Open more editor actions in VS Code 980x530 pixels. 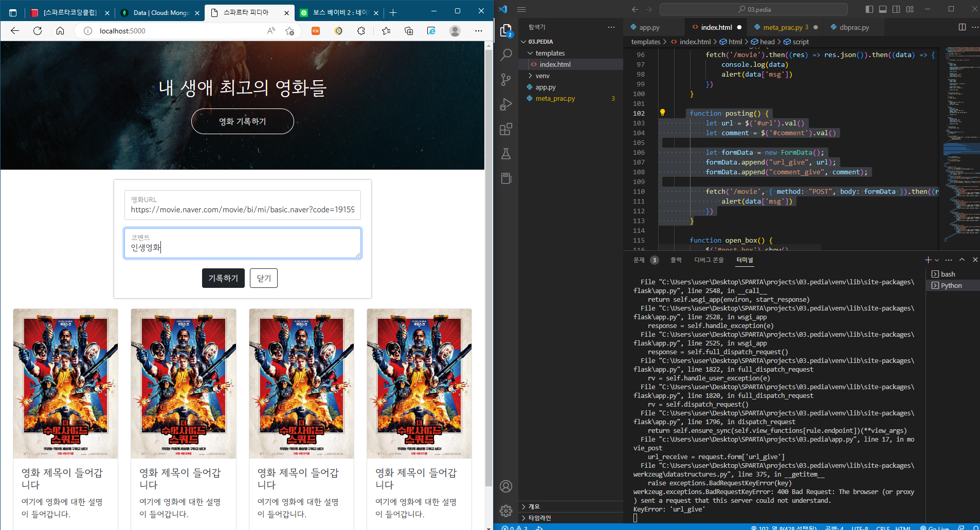click(x=975, y=27)
